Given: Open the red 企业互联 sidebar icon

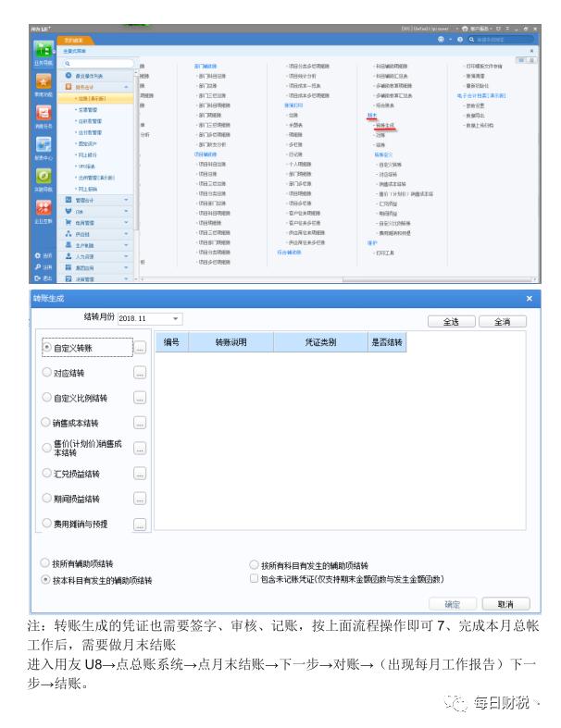Looking at the screenshot, I should click(x=44, y=207).
